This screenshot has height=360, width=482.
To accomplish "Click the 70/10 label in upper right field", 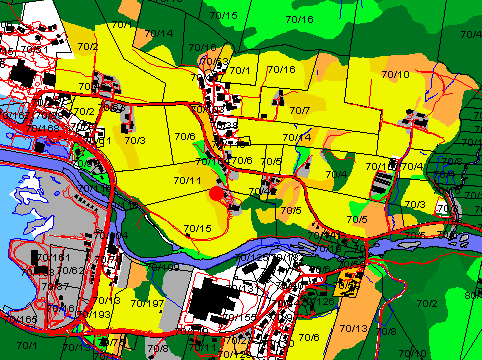I will (395, 74).
